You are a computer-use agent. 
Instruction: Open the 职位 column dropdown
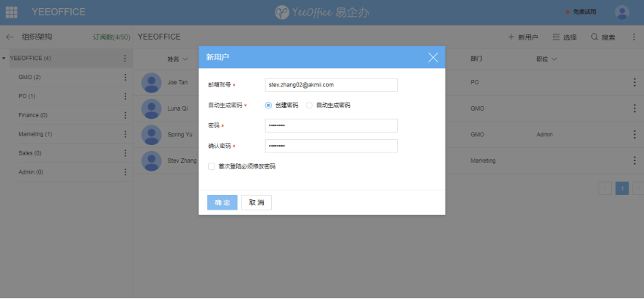tap(554, 59)
